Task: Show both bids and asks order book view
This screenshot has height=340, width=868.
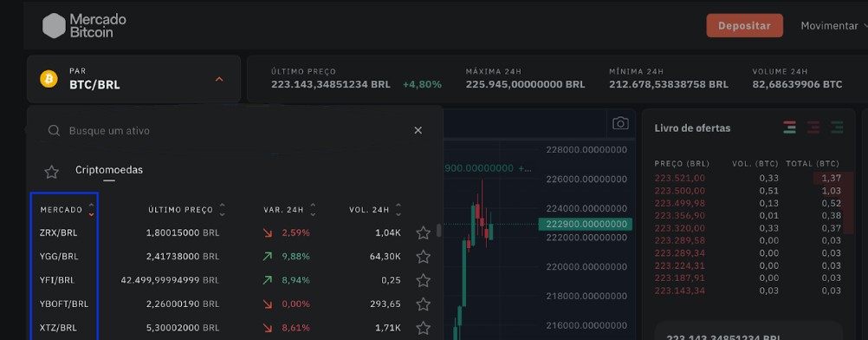Action: [x=790, y=128]
